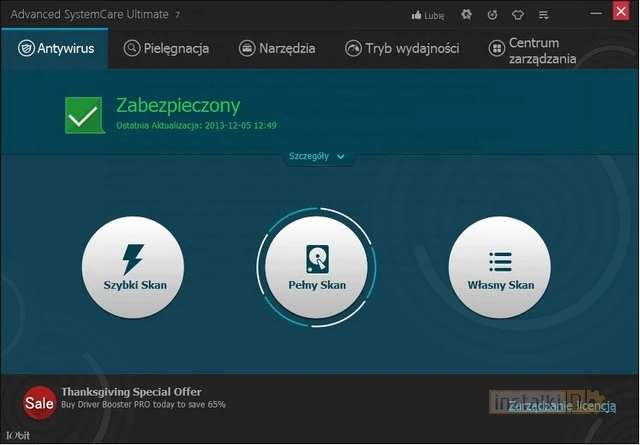This screenshot has height=445, width=640.
Task: Open the Centrum zarządzania tab
Action: tap(533, 50)
